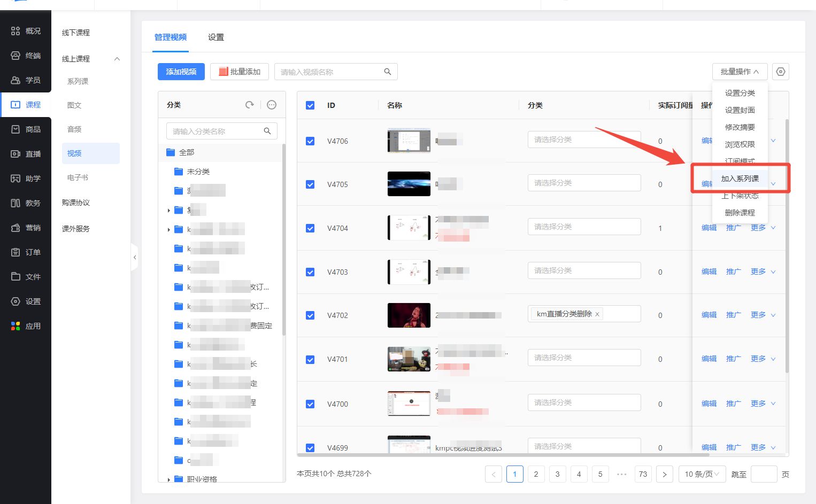Open the 10 条/页 page size dropdown
The image size is (816, 504).
702,474
